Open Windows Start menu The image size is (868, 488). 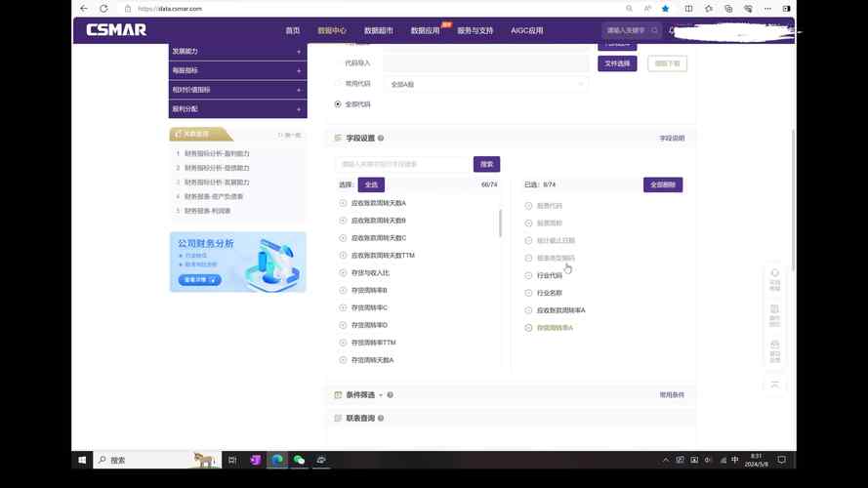click(x=82, y=460)
